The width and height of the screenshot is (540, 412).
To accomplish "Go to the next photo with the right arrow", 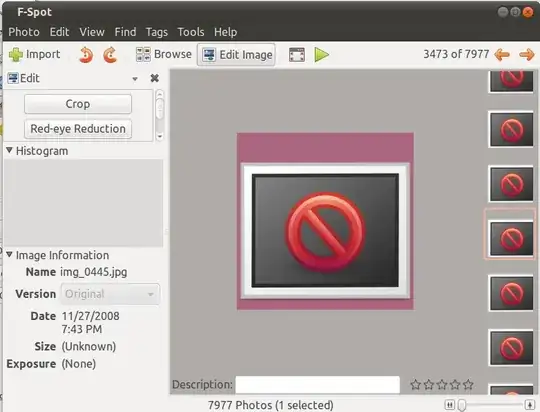I will point(527,54).
